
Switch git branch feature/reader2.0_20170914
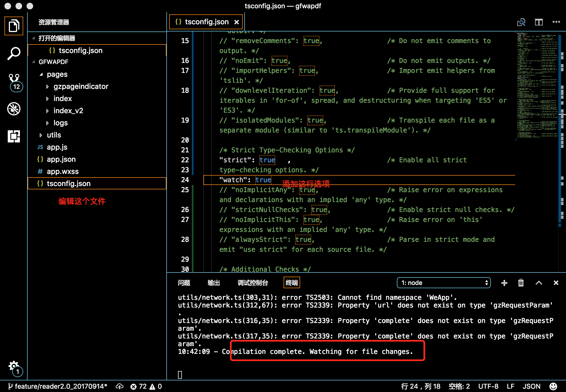click(x=57, y=386)
